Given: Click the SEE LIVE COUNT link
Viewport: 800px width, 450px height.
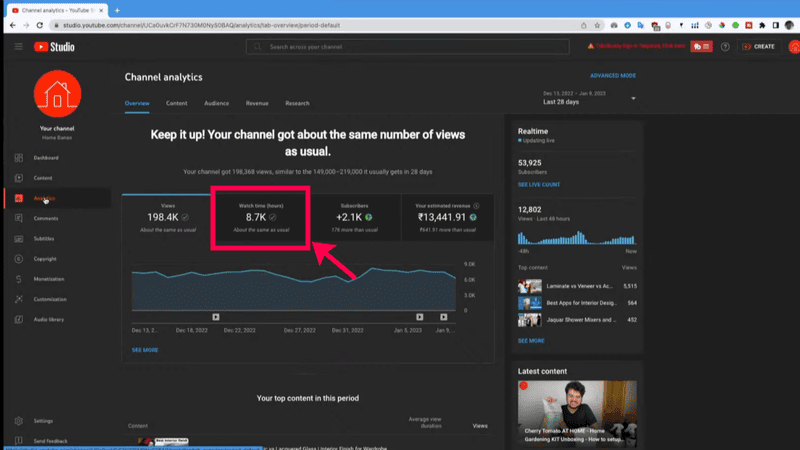Looking at the screenshot, I should [538, 185].
